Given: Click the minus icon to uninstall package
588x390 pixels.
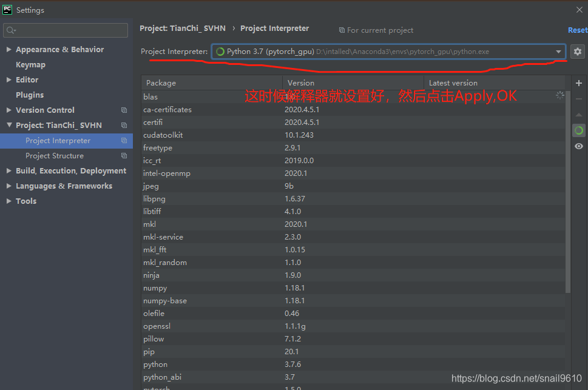Looking at the screenshot, I should click(x=579, y=99).
